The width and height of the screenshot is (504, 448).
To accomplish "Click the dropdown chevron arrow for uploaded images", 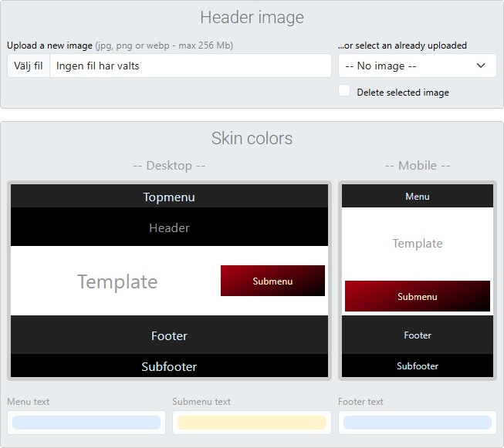I will [481, 66].
